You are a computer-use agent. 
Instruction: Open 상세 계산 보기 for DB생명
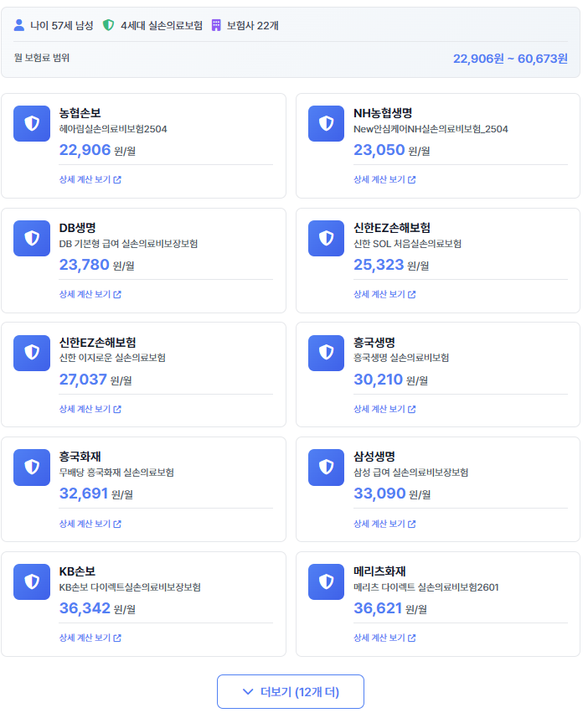(90, 294)
